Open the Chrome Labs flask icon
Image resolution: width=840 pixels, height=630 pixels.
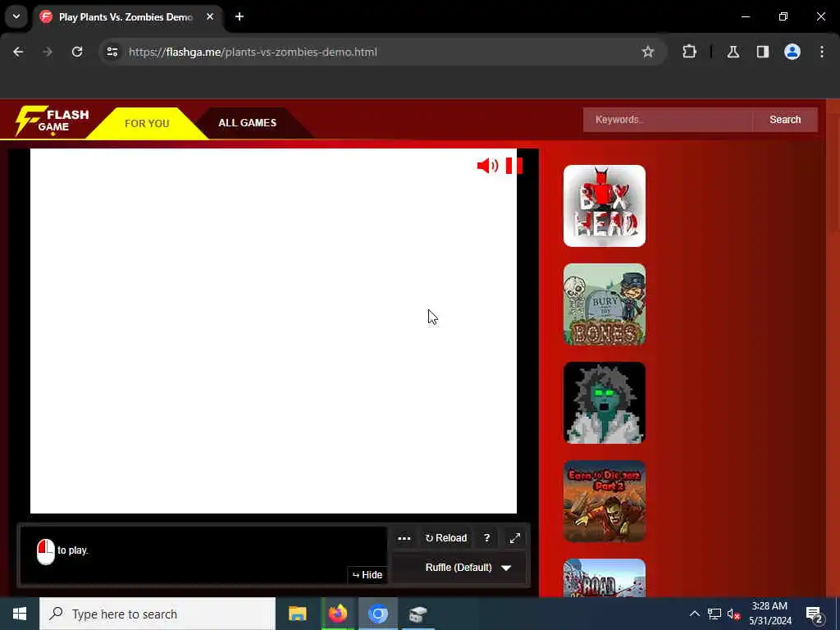point(733,52)
